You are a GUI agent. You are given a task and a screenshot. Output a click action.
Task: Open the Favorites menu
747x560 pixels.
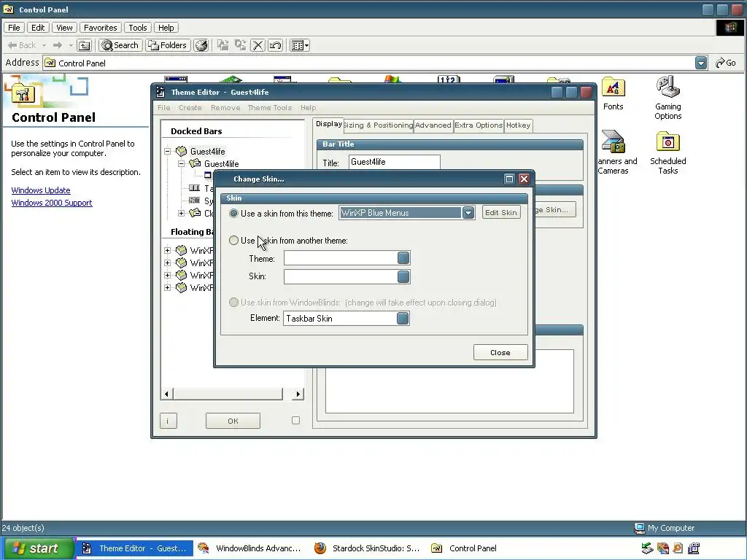tap(100, 28)
